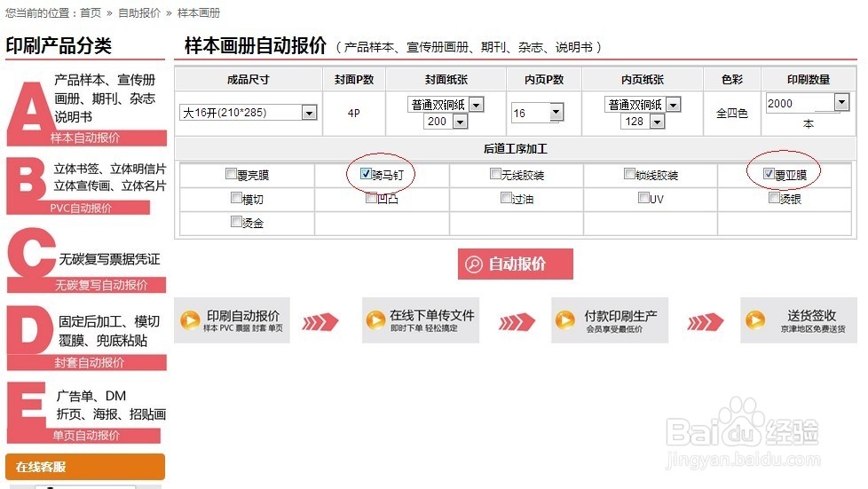This screenshot has width=868, height=489.
Task: Click 固定后加工、模切 category text
Action: pyautogui.click(x=109, y=321)
